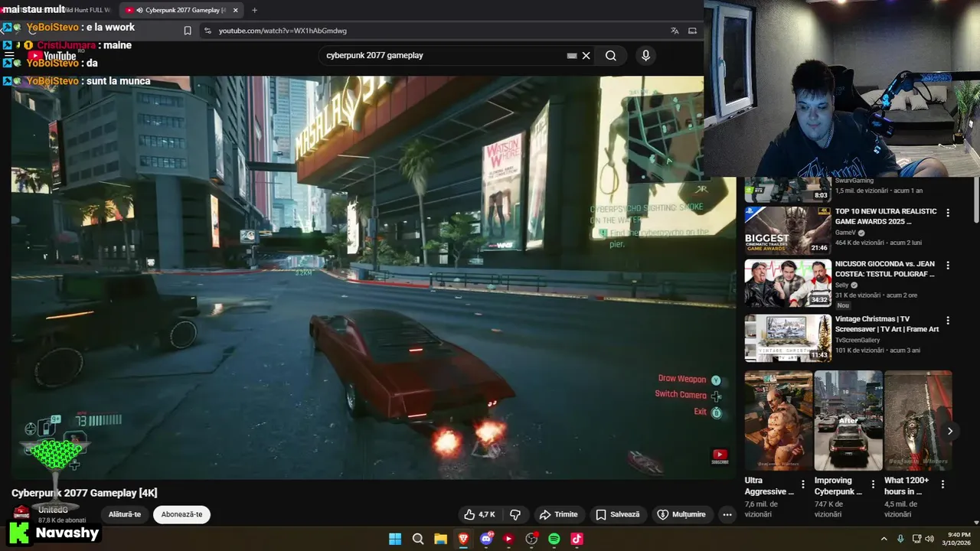Open options menu for NICUSOR GIOCONDA video
This screenshot has width=980, height=551.
(x=948, y=266)
